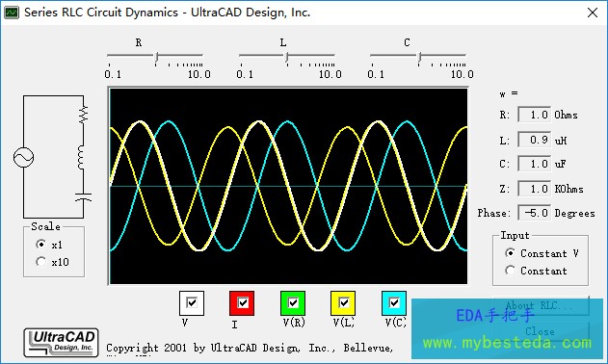Click the L value field showing 0.9
This screenshot has height=364, width=608.
point(535,140)
